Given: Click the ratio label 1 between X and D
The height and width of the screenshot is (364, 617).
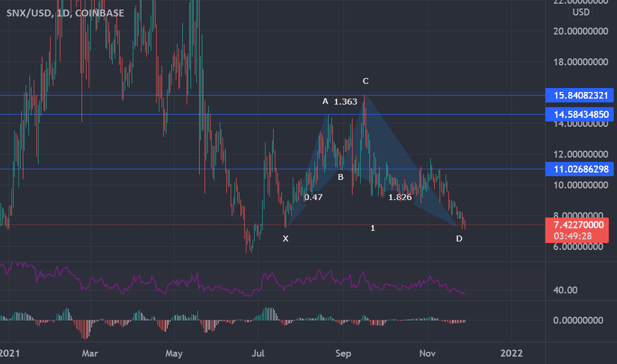Looking at the screenshot, I should click(x=373, y=228).
